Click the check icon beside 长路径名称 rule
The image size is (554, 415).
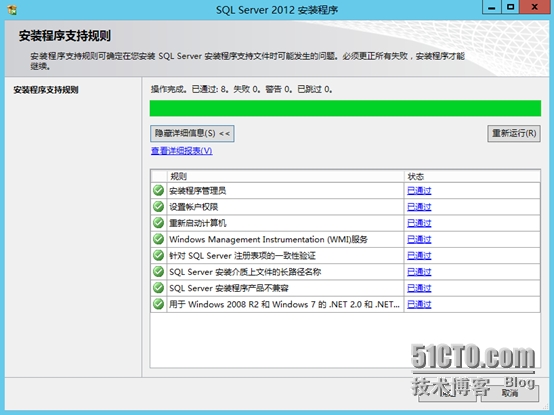(158, 272)
